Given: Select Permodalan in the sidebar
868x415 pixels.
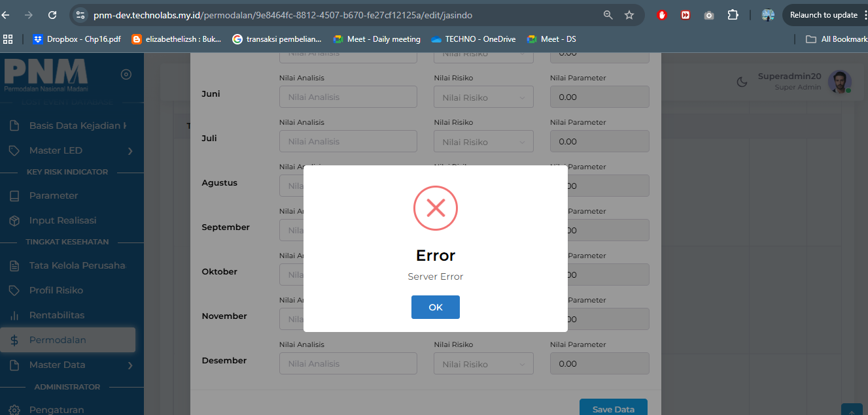Looking at the screenshot, I should [x=68, y=340].
